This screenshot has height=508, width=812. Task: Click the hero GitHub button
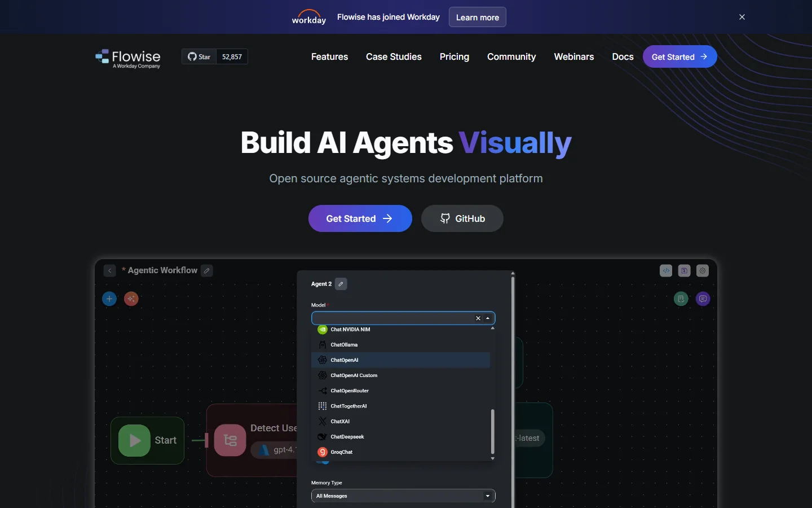462,218
